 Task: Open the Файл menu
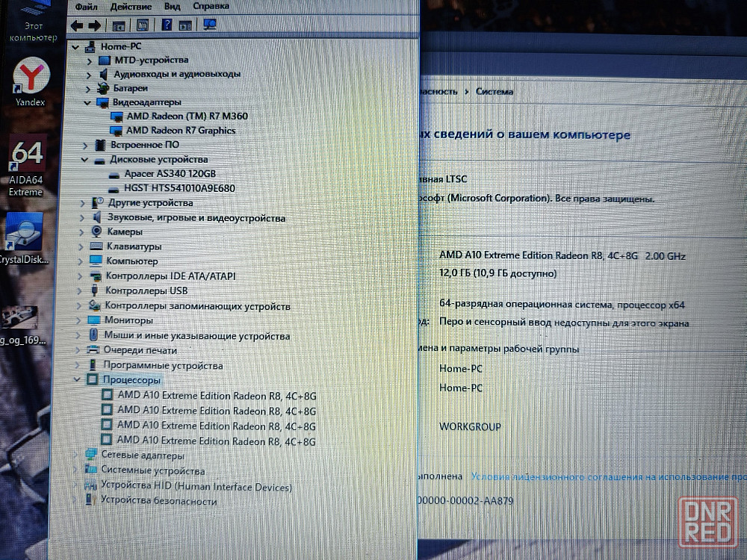coord(86,6)
